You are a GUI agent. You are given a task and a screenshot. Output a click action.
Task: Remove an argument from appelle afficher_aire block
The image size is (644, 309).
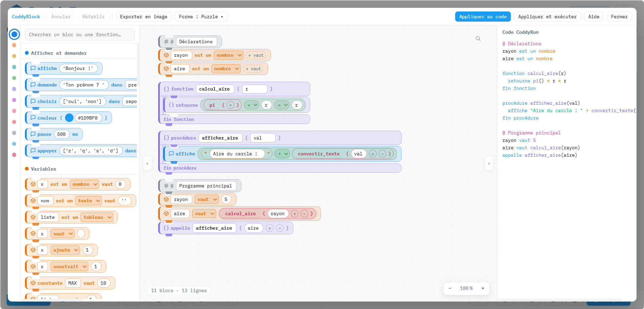(x=280, y=228)
